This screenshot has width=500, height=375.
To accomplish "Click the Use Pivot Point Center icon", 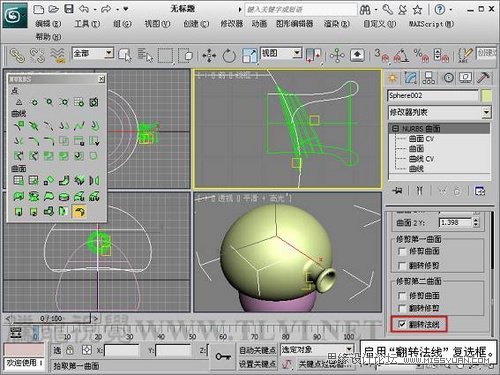I will 313,55.
